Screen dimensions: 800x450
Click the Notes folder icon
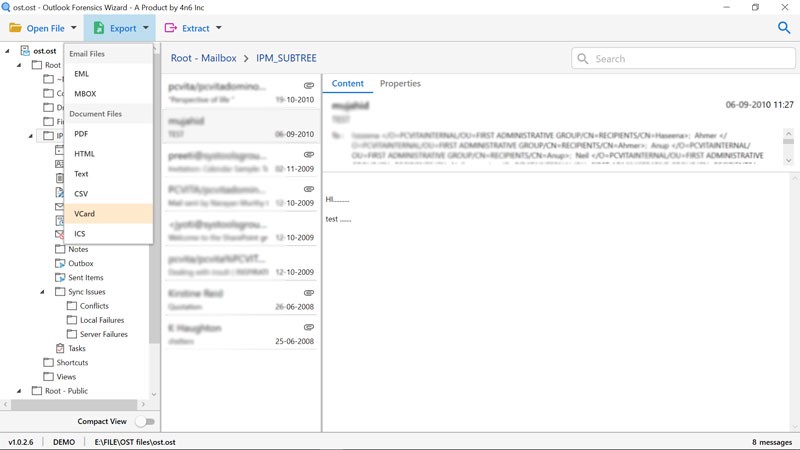pos(60,249)
